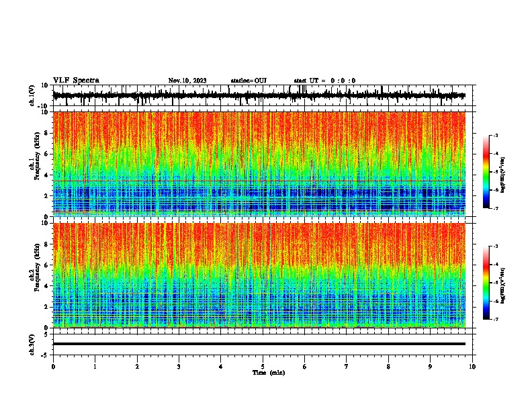Click time axis tick label "0"
The image size is (532, 411).
coord(53,367)
